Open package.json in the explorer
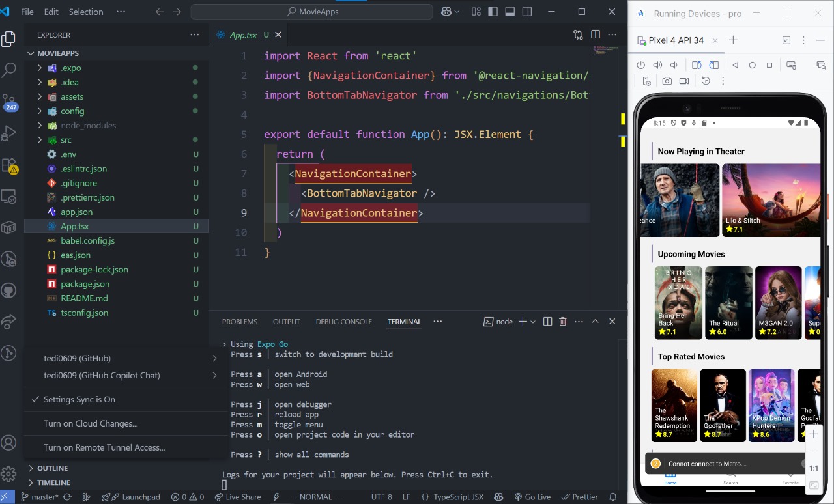 click(x=85, y=284)
